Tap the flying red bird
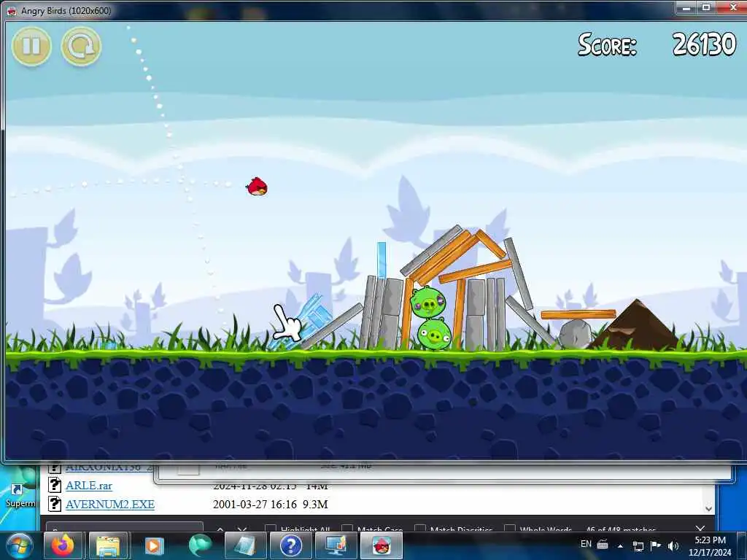The image size is (747, 560). pos(257,187)
